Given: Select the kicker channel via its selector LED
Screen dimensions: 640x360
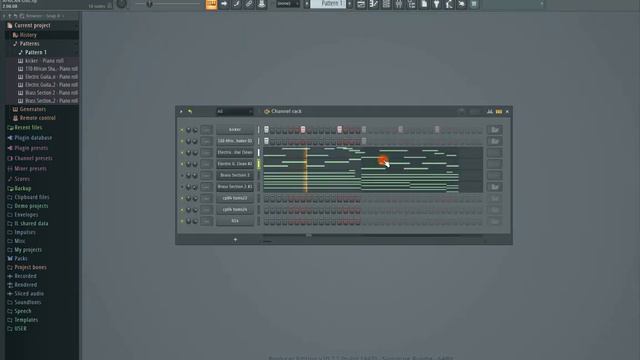Looking at the screenshot, I should [x=258, y=130].
